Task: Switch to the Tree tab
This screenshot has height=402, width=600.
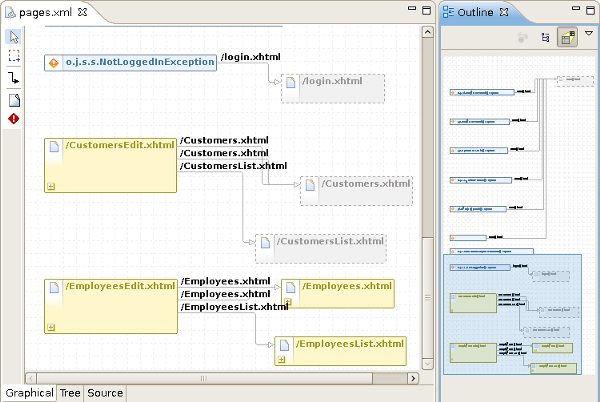Action: click(x=69, y=393)
